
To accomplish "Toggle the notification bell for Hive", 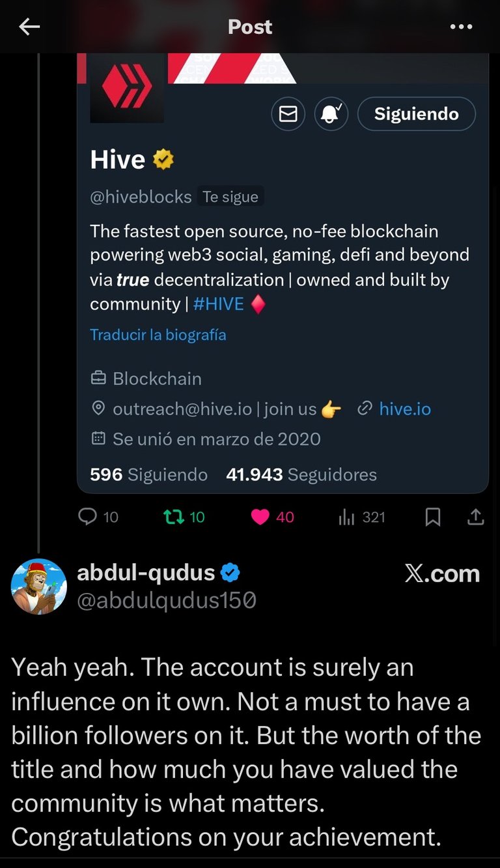I will click(x=331, y=114).
